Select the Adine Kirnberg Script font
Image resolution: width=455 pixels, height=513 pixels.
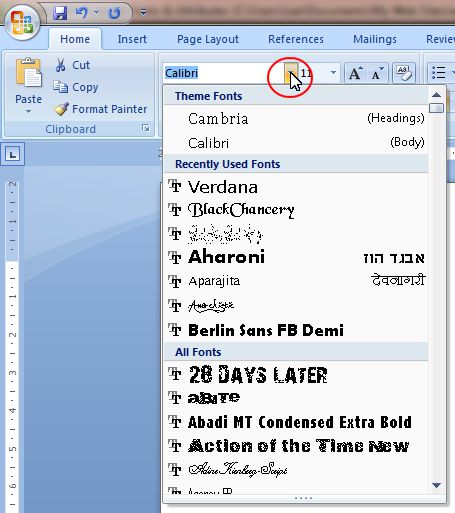(296, 470)
